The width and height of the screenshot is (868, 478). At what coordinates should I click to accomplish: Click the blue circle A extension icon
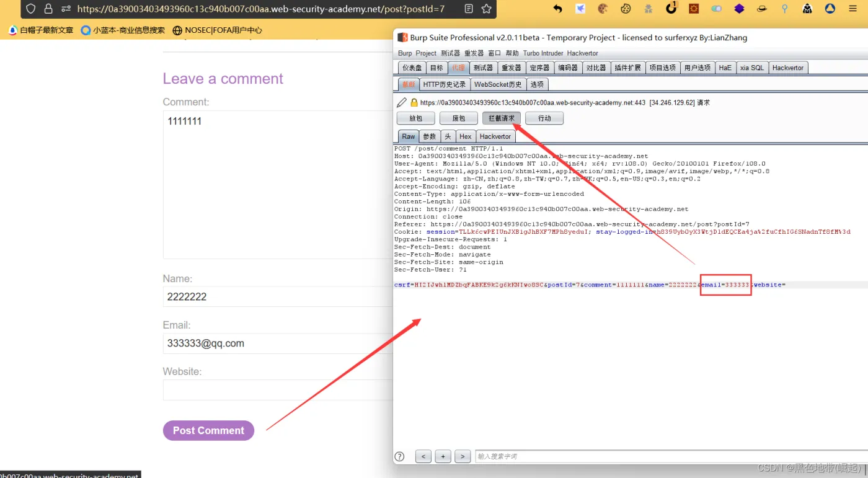coord(830,9)
